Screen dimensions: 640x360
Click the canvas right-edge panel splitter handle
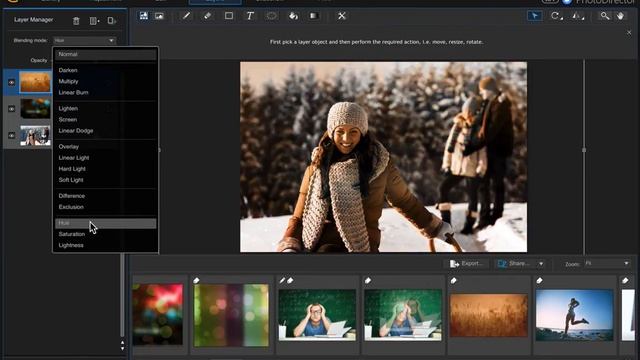click(584, 150)
